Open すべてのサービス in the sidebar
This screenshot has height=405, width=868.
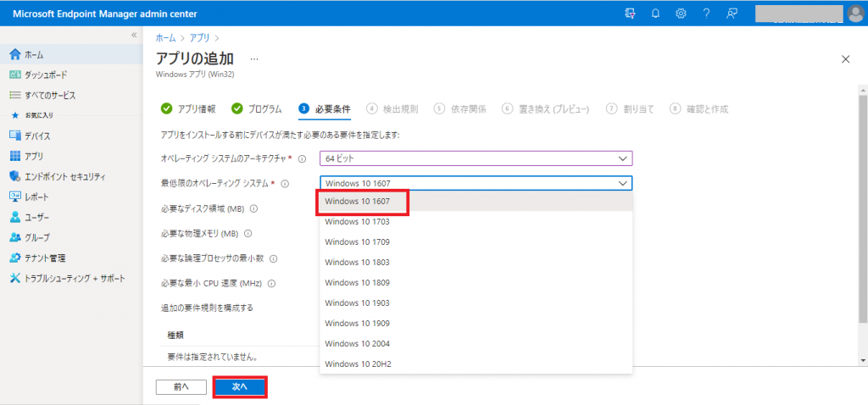coord(71,95)
